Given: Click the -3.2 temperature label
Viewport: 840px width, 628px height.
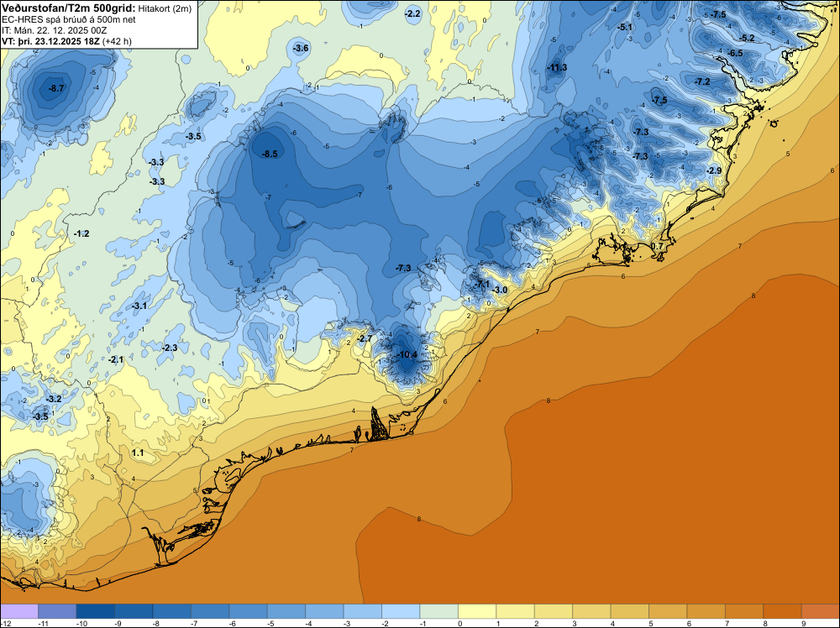Looking at the screenshot, I should click(x=54, y=400).
